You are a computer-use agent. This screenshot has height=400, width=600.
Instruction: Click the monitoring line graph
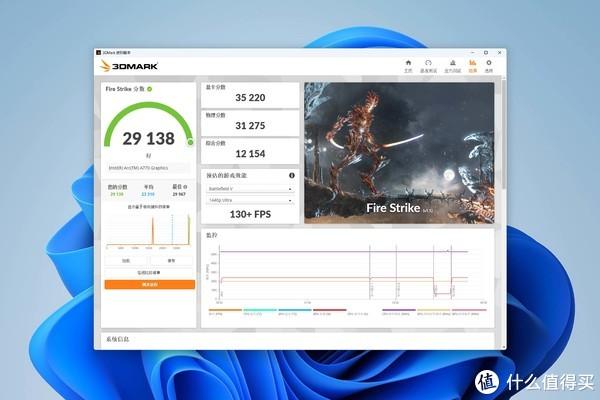tap(347, 273)
